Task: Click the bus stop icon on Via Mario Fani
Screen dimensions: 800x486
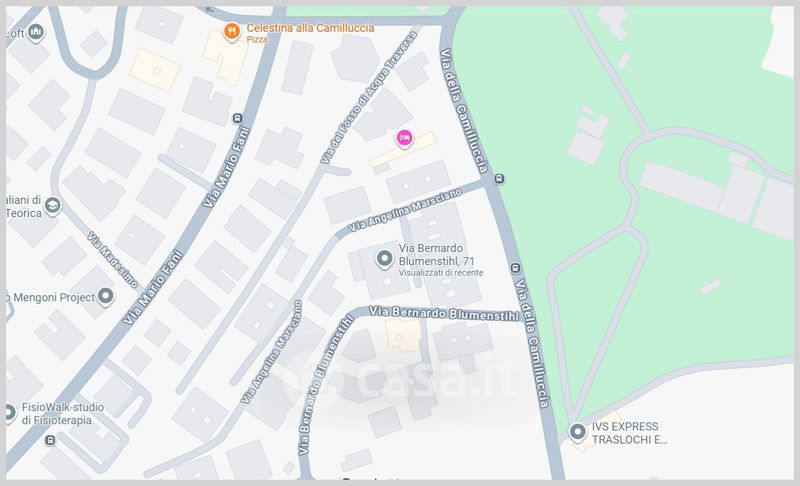Action: point(237,119)
